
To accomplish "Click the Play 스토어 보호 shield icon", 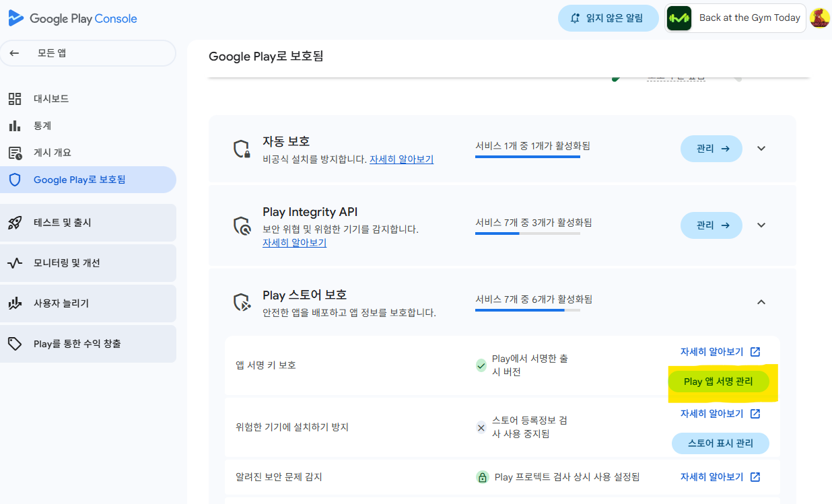I will [x=242, y=302].
